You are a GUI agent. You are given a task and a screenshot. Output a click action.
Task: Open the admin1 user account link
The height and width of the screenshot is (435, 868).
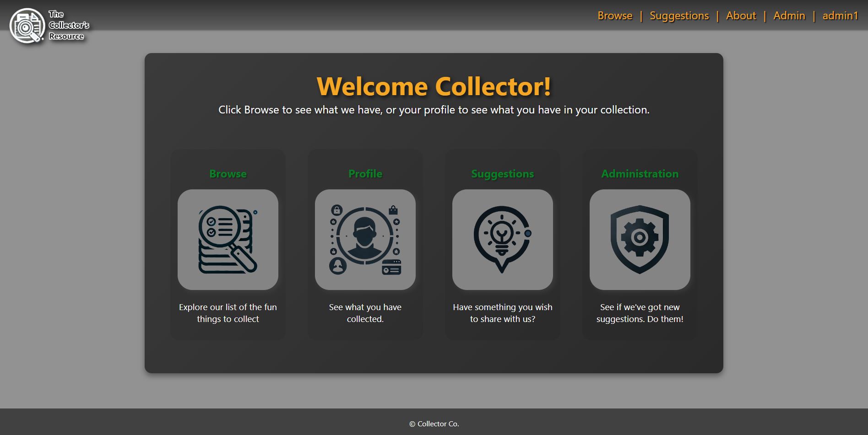coord(840,16)
